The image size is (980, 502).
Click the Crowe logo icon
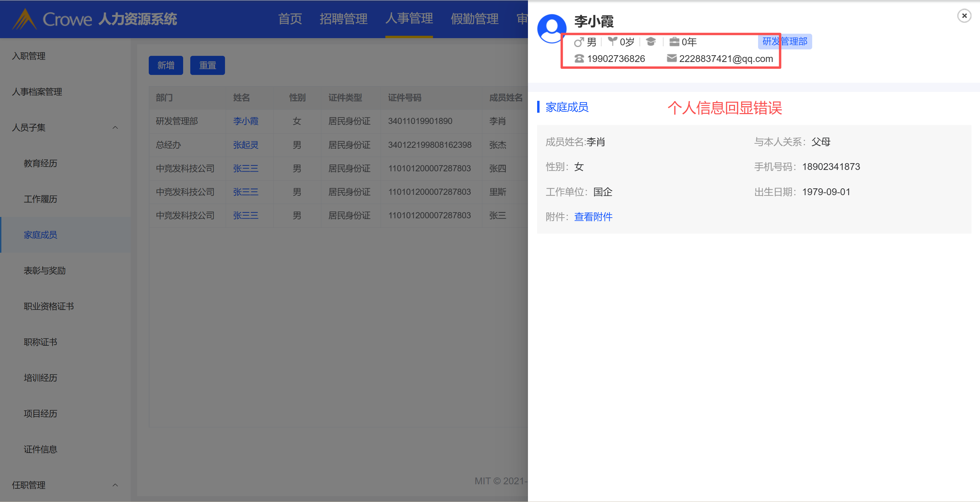point(24,19)
